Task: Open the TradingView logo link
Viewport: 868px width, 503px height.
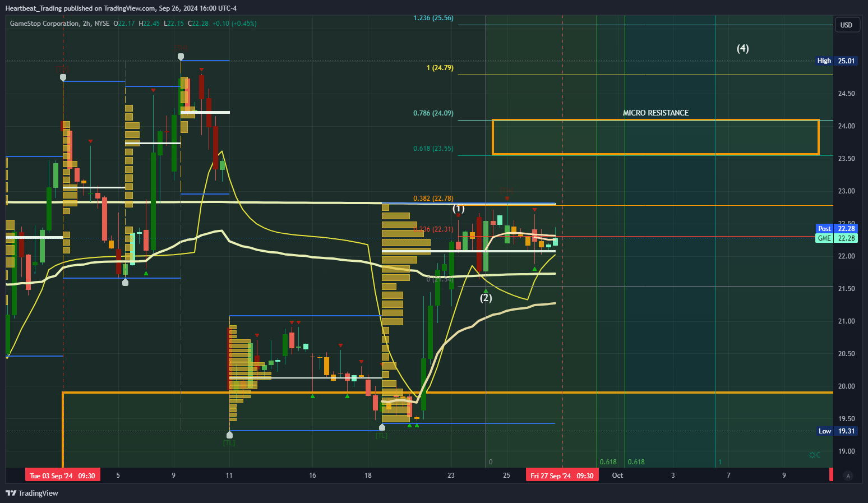Action: pyautogui.click(x=32, y=493)
